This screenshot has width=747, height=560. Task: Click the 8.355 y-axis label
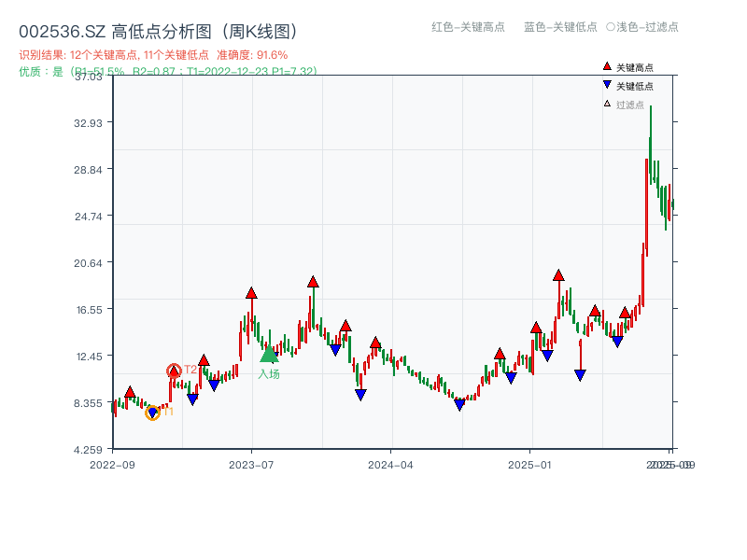[x=88, y=403]
